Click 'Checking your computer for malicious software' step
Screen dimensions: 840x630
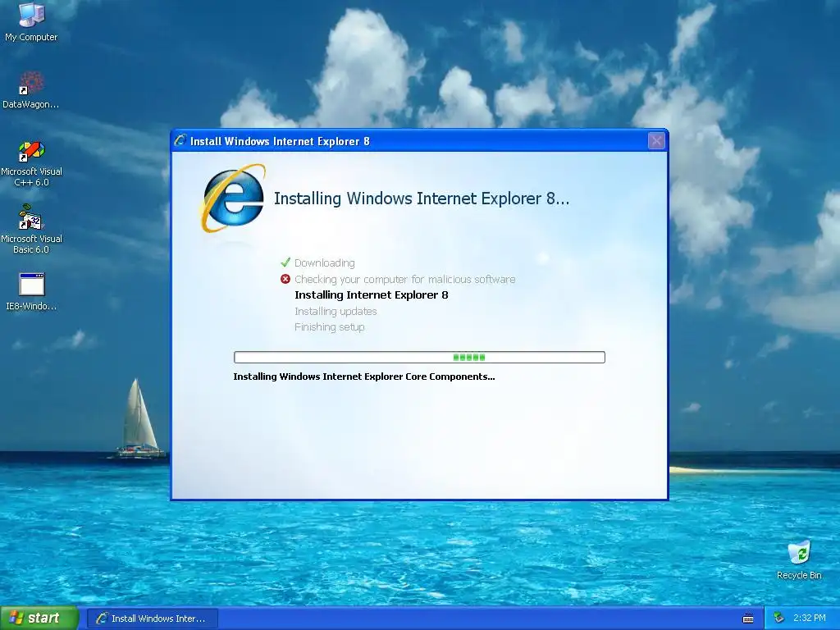[405, 279]
